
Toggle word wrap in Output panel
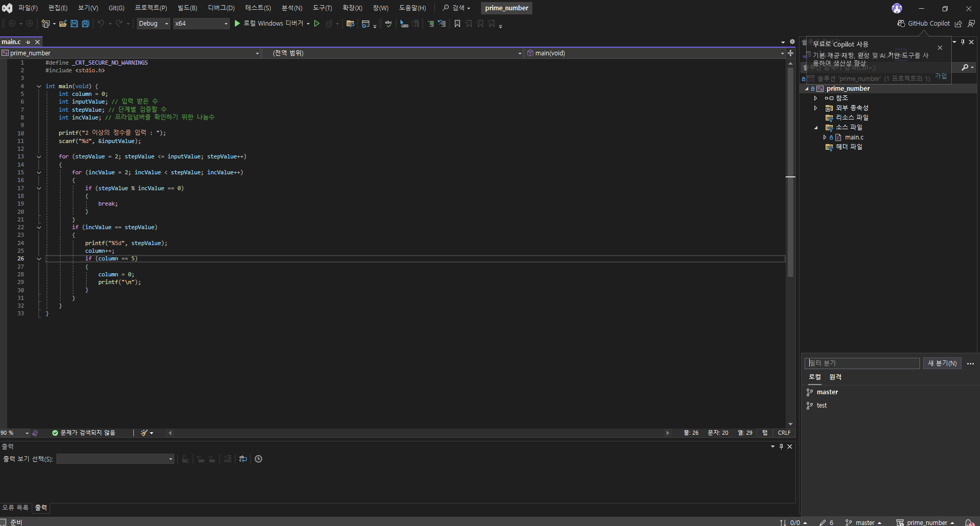(243, 459)
